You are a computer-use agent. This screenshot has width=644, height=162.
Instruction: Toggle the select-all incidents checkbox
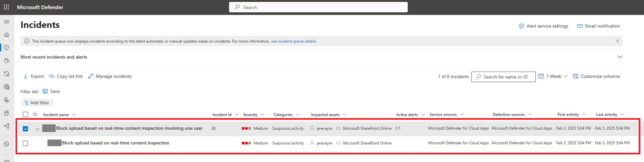pos(25,114)
